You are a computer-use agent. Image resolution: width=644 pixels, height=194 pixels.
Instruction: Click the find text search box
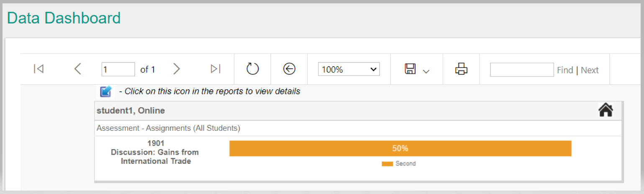click(x=522, y=70)
